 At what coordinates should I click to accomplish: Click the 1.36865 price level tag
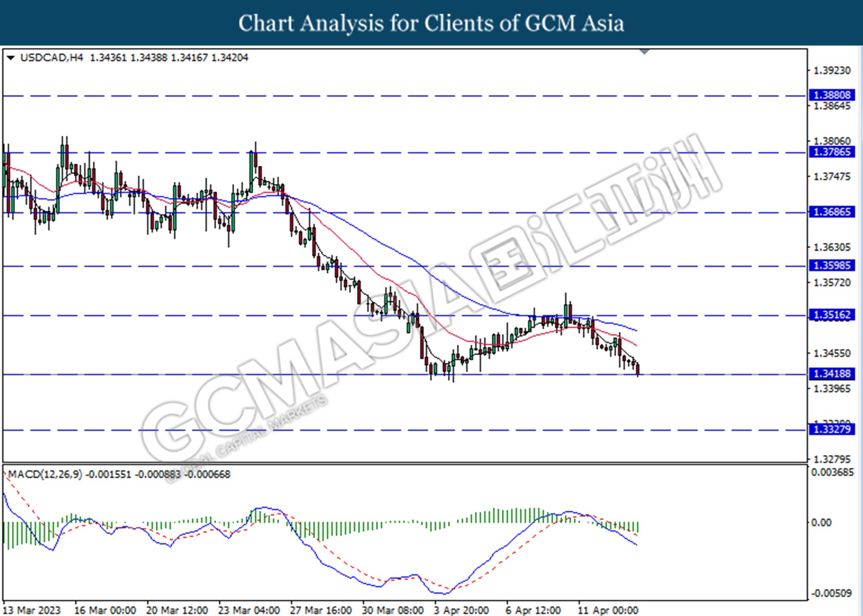click(832, 212)
